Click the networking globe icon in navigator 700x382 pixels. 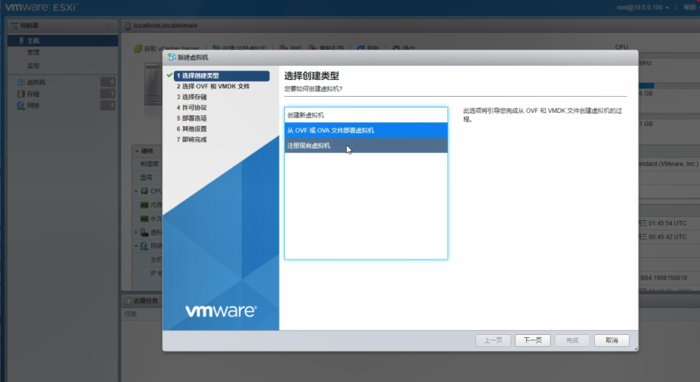coord(21,106)
